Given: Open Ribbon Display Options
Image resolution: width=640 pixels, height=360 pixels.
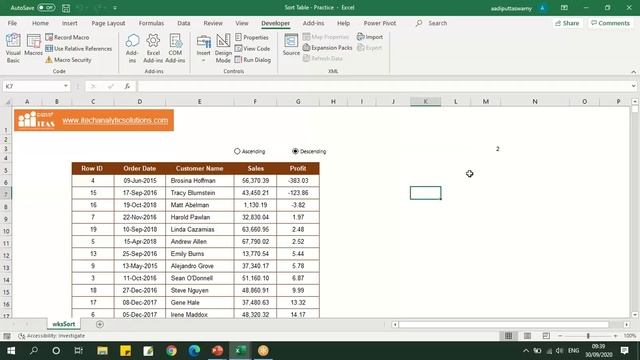Looking at the screenshot, I should pos(564,8).
